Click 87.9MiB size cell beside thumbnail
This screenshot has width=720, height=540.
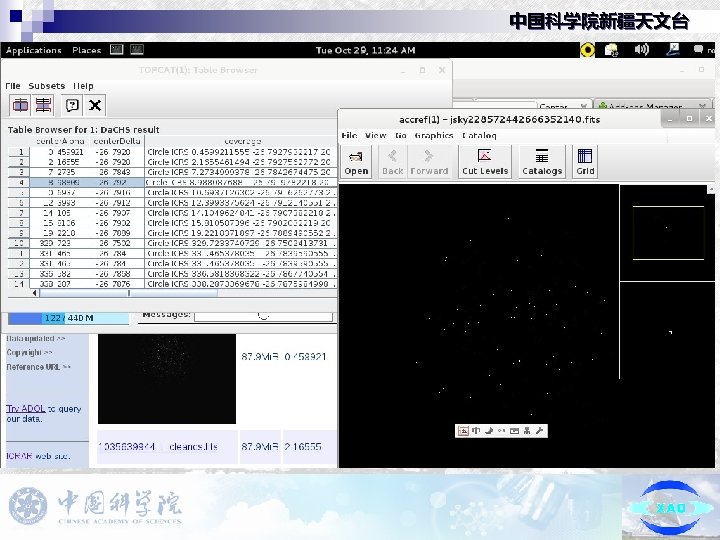pos(260,356)
